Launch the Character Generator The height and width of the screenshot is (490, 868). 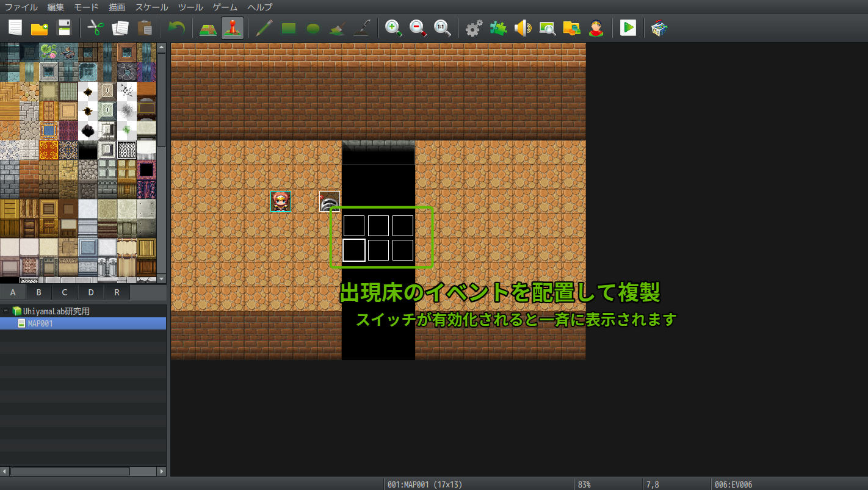coord(596,28)
